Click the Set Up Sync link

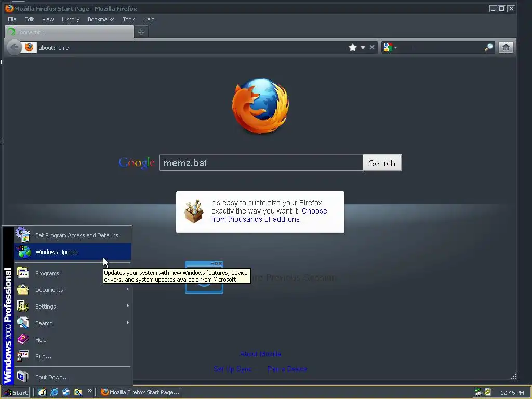[233, 369]
